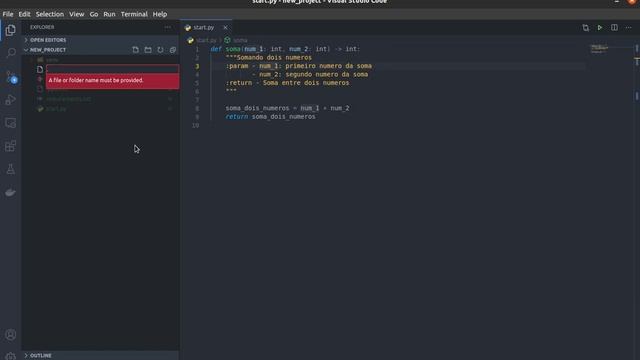Open the Edit menu
This screenshot has height=360, width=640.
click(24, 14)
